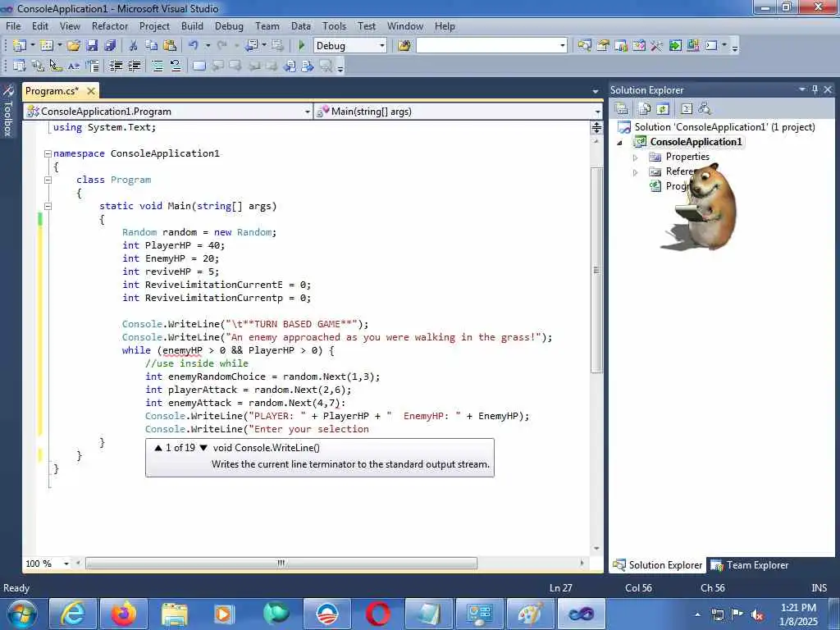This screenshot has width=840, height=630.
Task: Click the Navigate Backward icon
Action: pos(251,46)
